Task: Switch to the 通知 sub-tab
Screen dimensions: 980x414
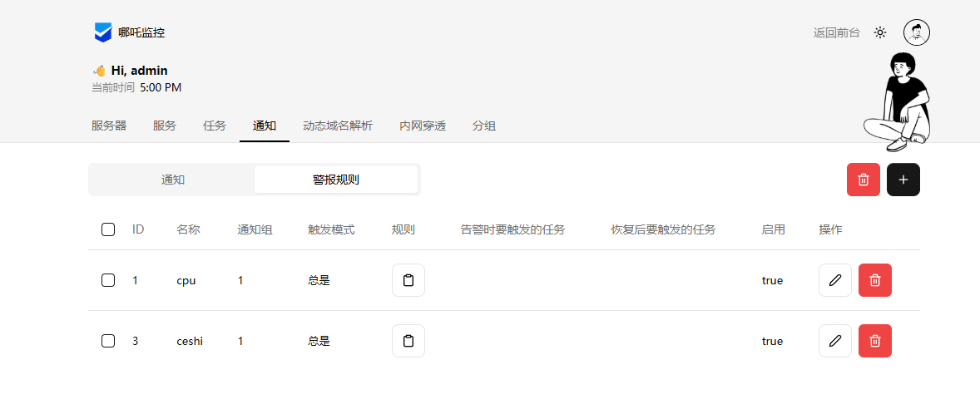Action: pyautogui.click(x=172, y=180)
